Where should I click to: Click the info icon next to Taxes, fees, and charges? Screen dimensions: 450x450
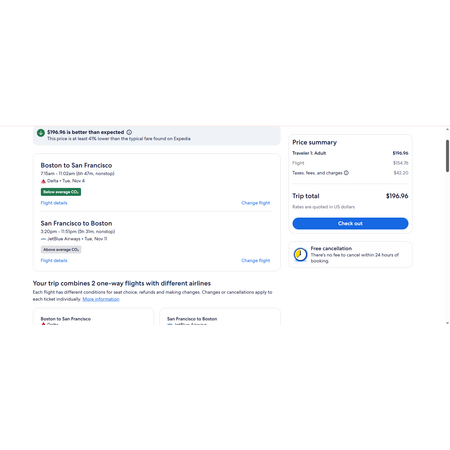tap(346, 173)
